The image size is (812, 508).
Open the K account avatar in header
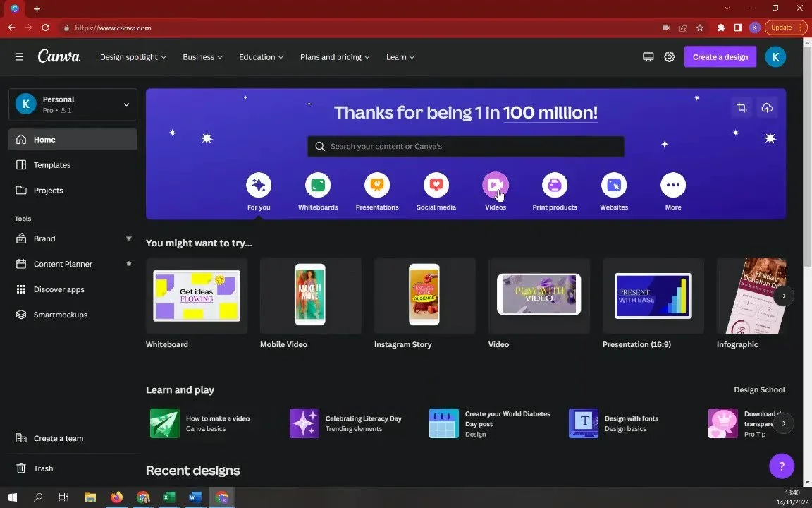(775, 57)
